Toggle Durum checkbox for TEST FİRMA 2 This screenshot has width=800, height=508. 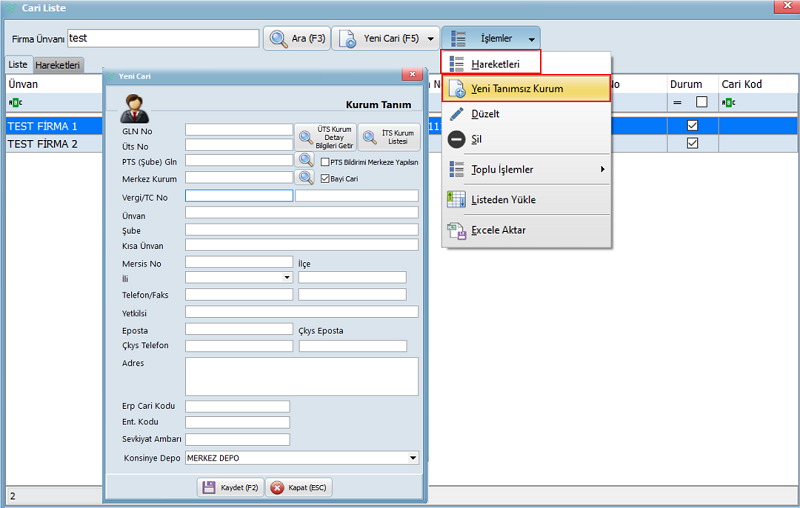coord(692,144)
